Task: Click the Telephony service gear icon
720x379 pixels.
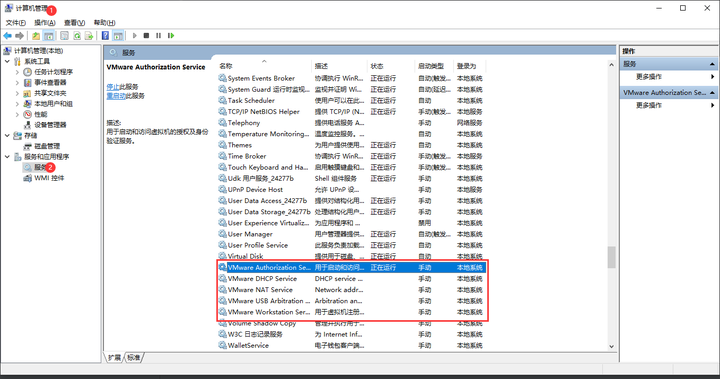Action: click(222, 123)
